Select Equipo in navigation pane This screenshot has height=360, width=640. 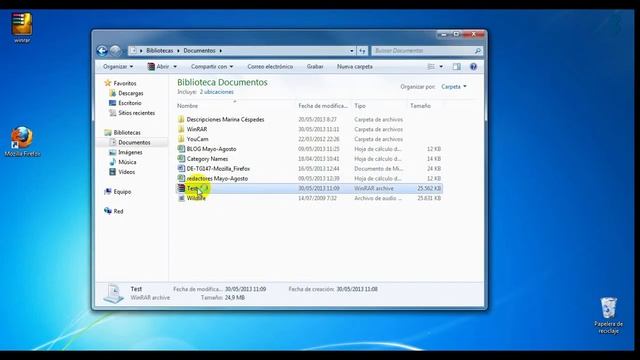122,191
